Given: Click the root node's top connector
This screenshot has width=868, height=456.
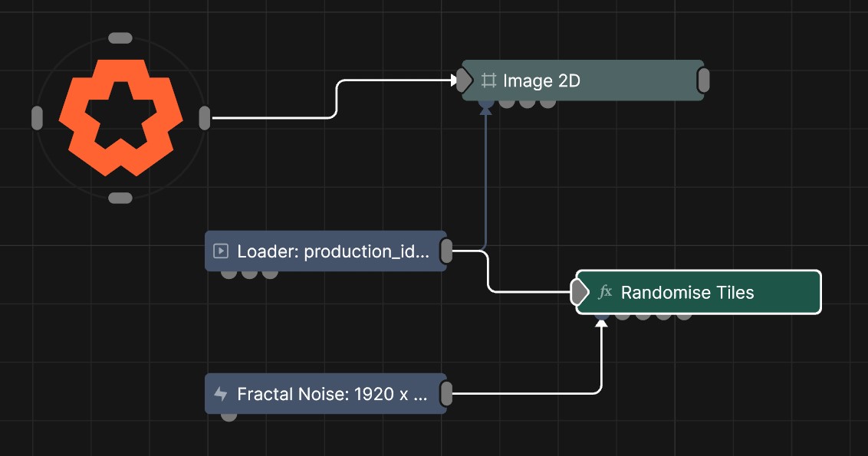Looking at the screenshot, I should (x=120, y=38).
